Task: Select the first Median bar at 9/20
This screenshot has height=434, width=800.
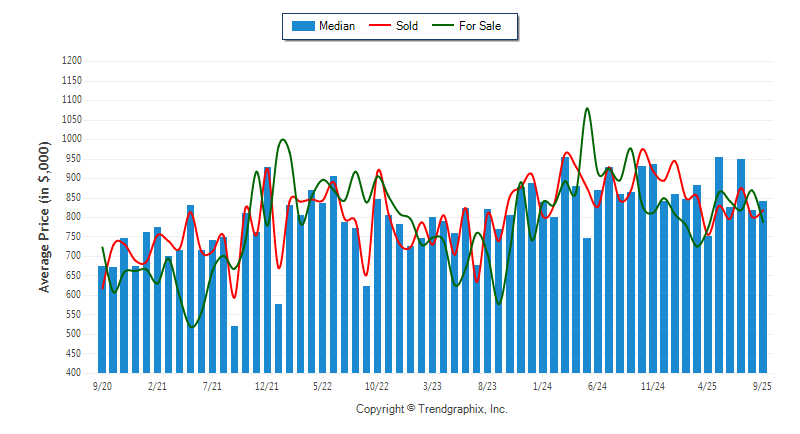Action: click(x=102, y=319)
